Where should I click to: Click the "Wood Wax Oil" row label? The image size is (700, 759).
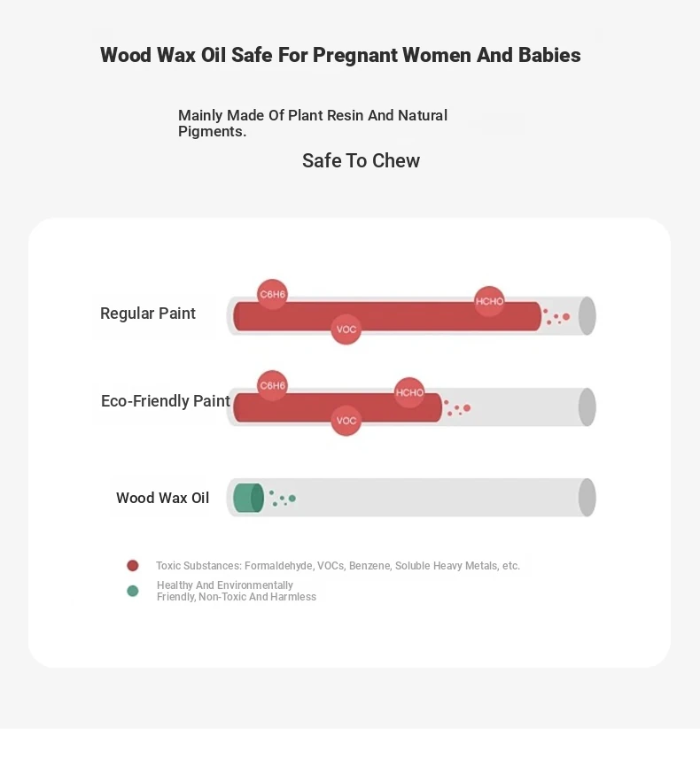[x=163, y=498]
